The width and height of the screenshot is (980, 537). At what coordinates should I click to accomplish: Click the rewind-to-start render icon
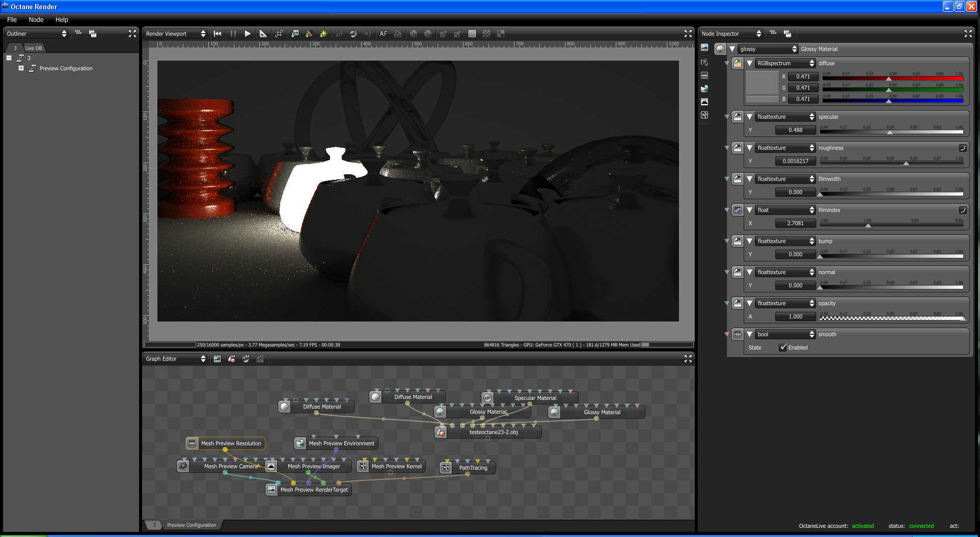point(217,34)
